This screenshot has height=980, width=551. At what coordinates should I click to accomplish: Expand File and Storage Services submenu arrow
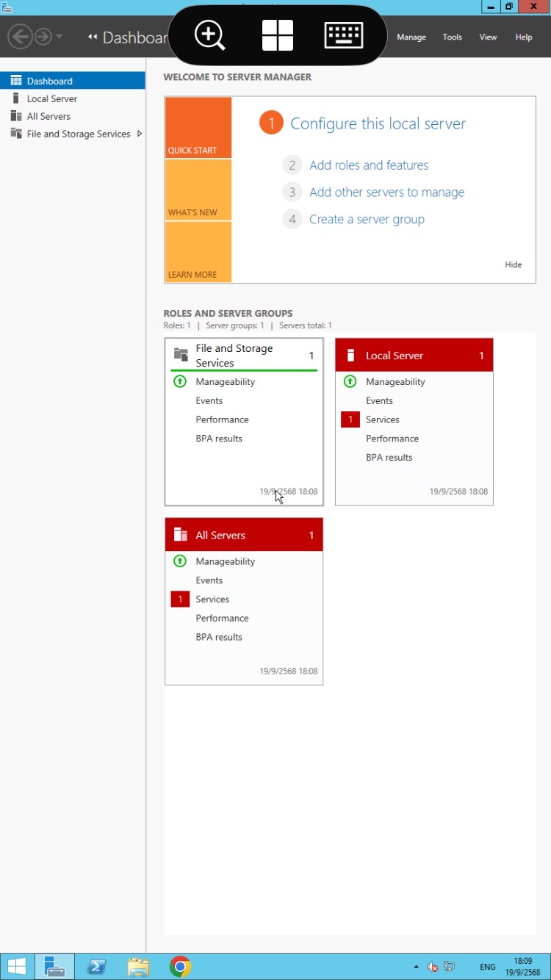coord(140,134)
